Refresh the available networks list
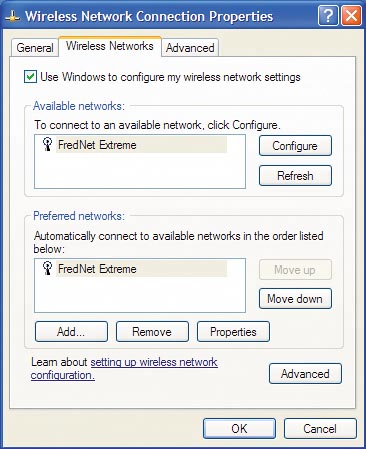 click(295, 175)
